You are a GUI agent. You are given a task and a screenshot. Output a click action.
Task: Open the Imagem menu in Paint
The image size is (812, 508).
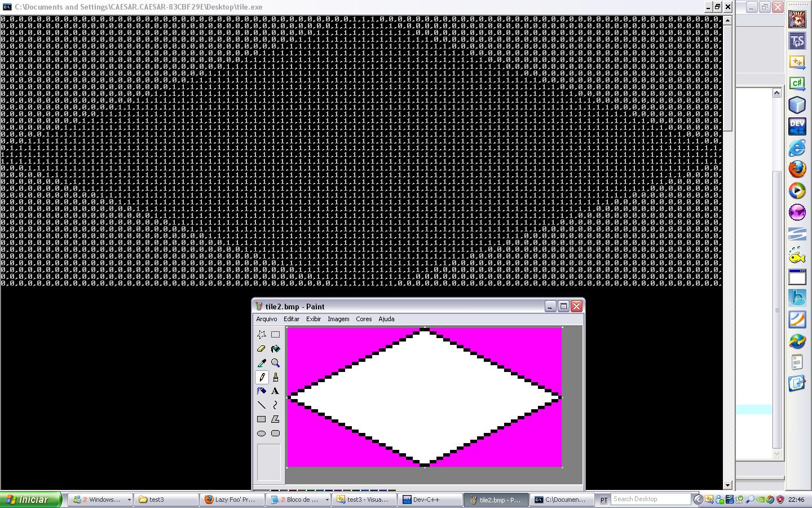(338, 319)
